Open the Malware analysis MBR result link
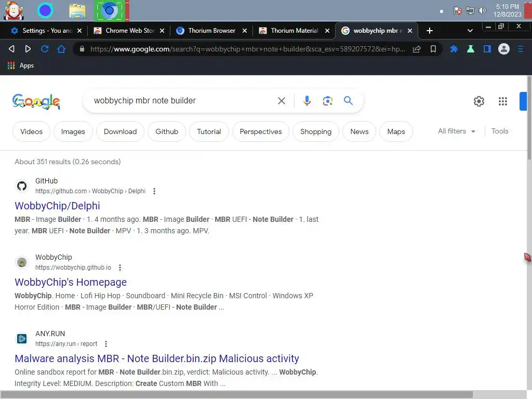 pyautogui.click(x=157, y=358)
